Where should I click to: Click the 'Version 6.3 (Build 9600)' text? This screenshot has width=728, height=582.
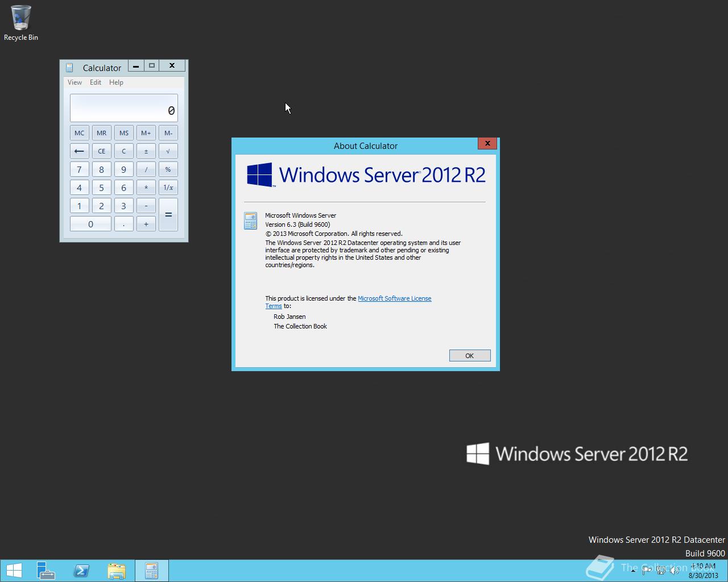(x=297, y=225)
